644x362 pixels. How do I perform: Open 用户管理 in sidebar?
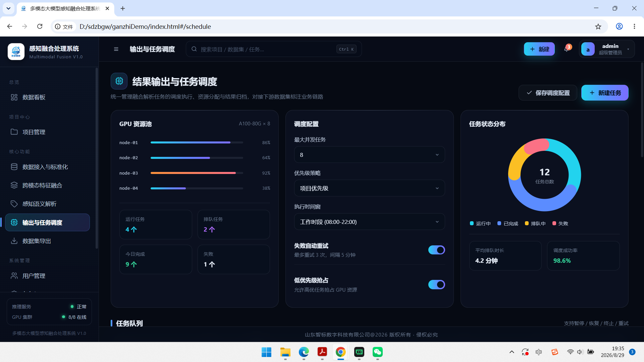[x=48, y=276]
